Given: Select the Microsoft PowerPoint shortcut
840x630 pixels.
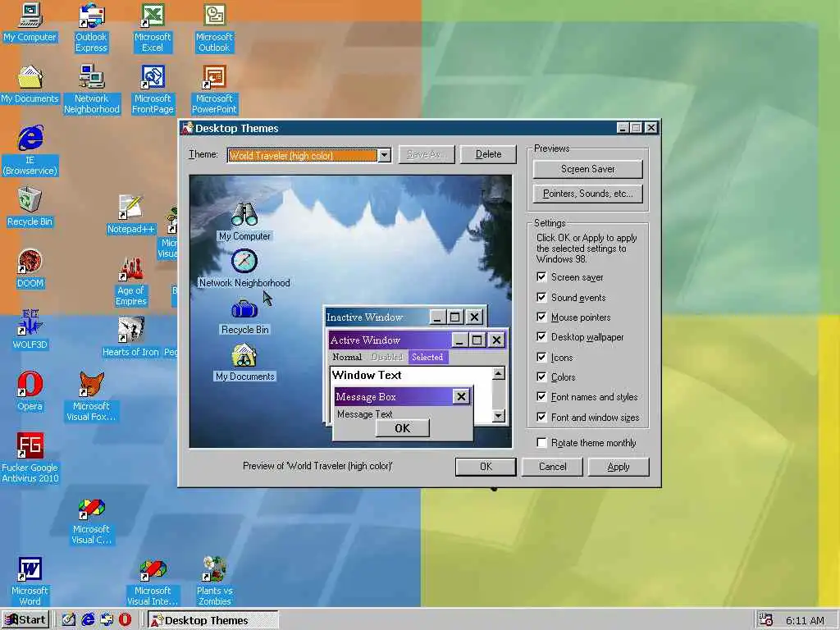Looking at the screenshot, I should [x=214, y=89].
